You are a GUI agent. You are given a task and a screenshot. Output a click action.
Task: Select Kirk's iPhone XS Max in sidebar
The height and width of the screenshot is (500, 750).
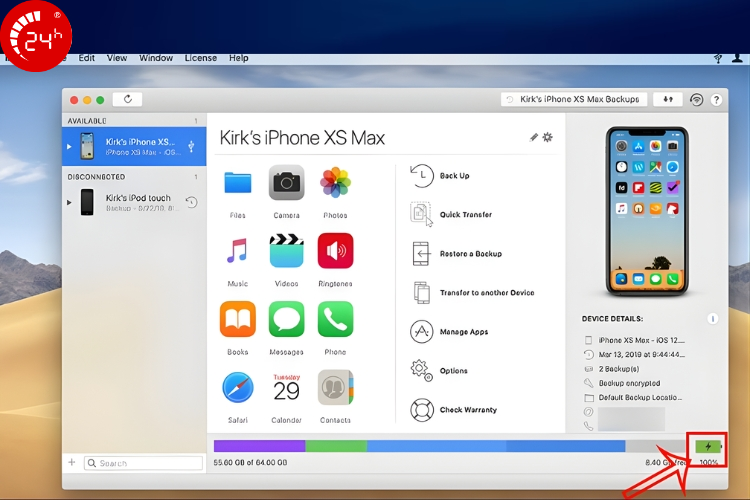click(x=134, y=146)
